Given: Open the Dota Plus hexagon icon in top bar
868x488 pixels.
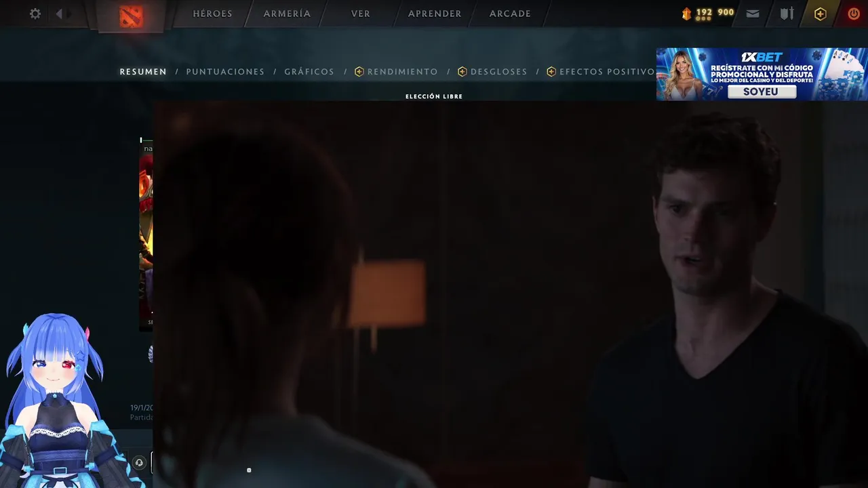Looking at the screenshot, I should (821, 14).
